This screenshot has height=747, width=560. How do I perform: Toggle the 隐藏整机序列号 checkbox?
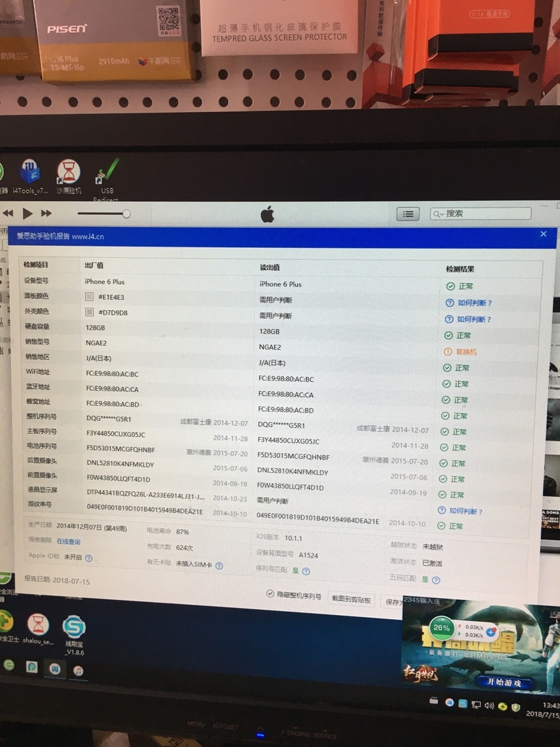point(270,593)
